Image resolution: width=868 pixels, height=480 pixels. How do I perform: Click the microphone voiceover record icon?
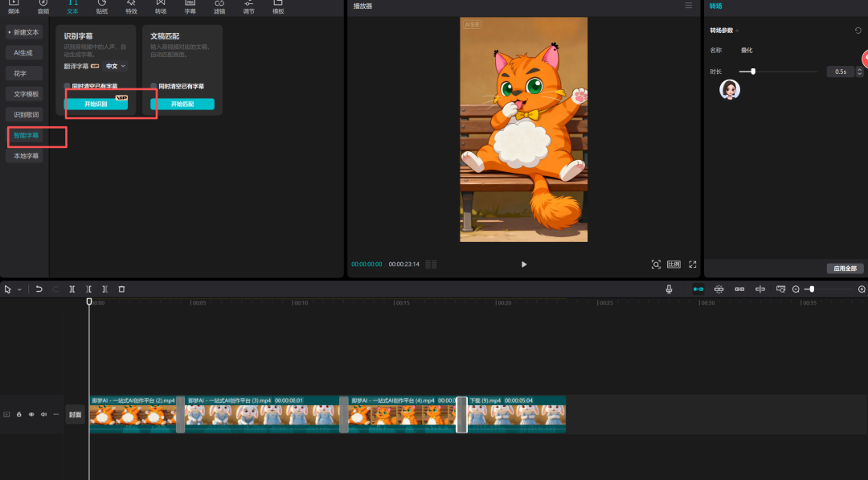tap(669, 289)
